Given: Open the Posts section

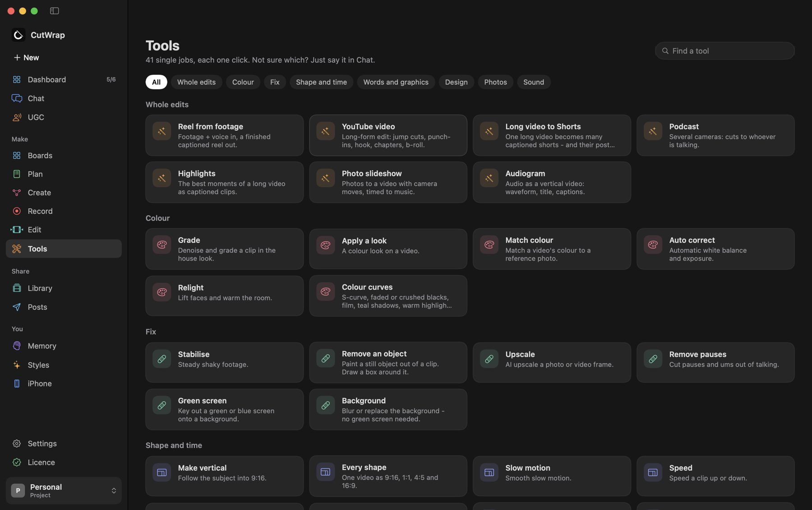Looking at the screenshot, I should coord(64,307).
